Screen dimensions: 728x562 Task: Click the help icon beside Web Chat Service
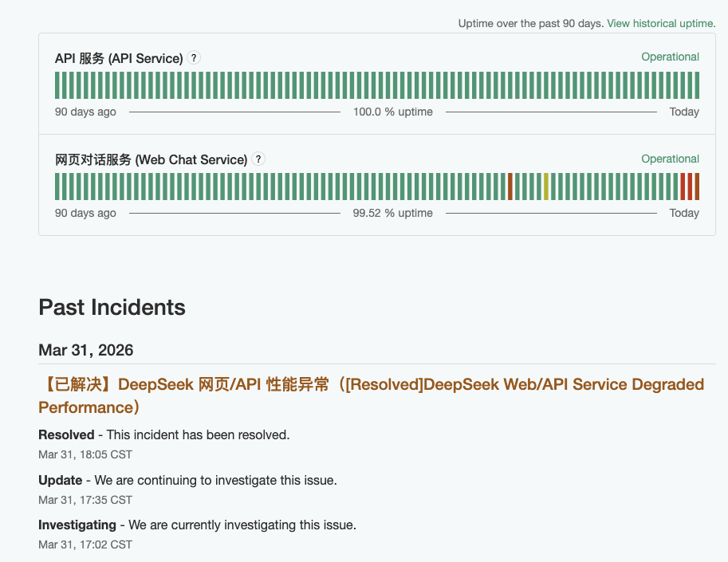258,159
